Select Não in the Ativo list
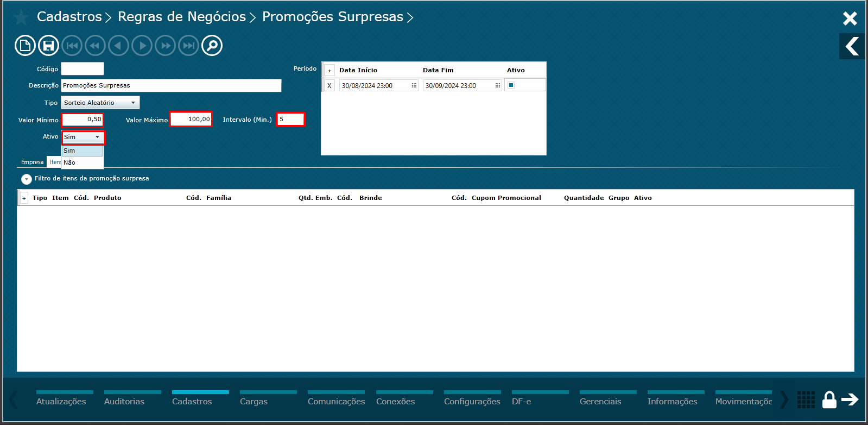The width and height of the screenshot is (868, 425). pos(83,162)
